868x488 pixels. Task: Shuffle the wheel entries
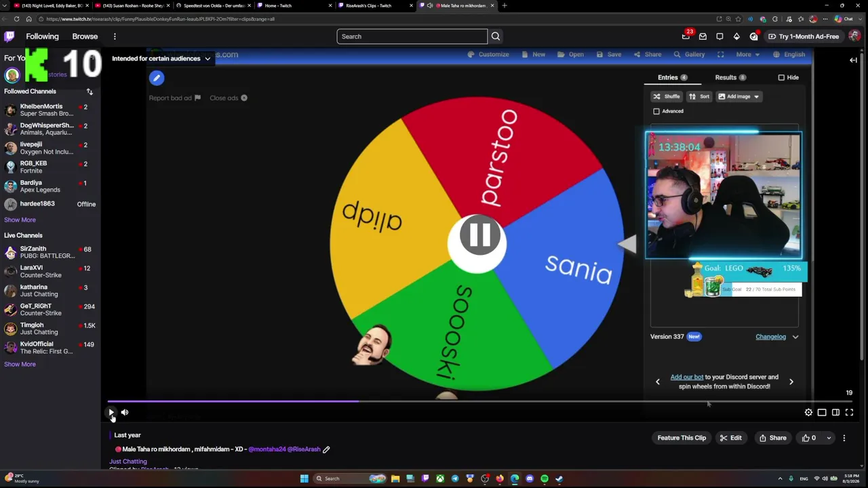pos(666,96)
